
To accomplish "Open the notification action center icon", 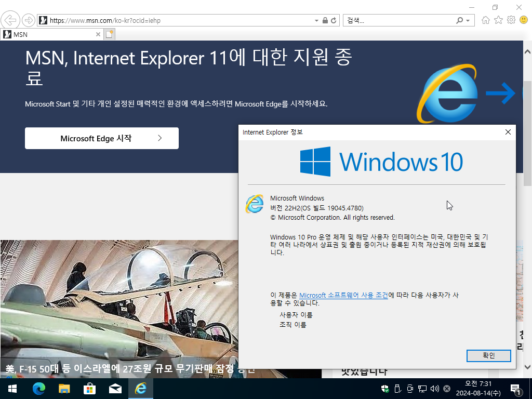I will coord(515,389).
